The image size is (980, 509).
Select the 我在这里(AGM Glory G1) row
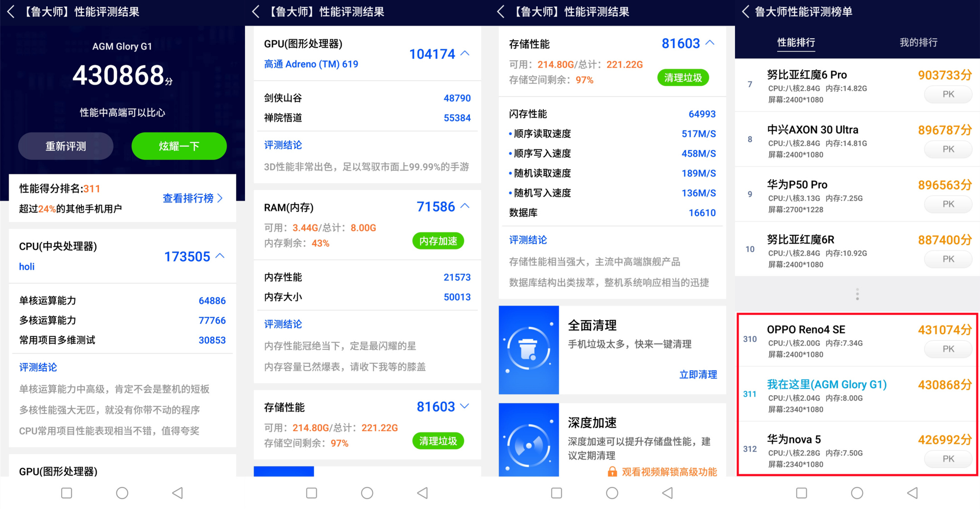coord(857,394)
